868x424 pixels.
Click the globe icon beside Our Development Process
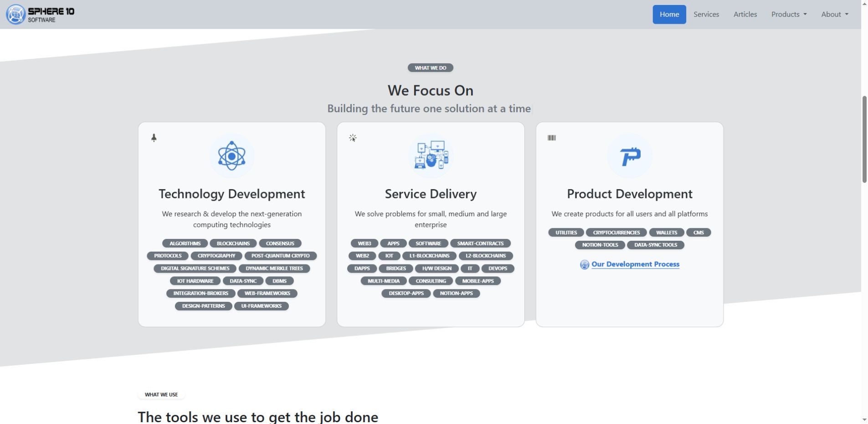coord(585,264)
